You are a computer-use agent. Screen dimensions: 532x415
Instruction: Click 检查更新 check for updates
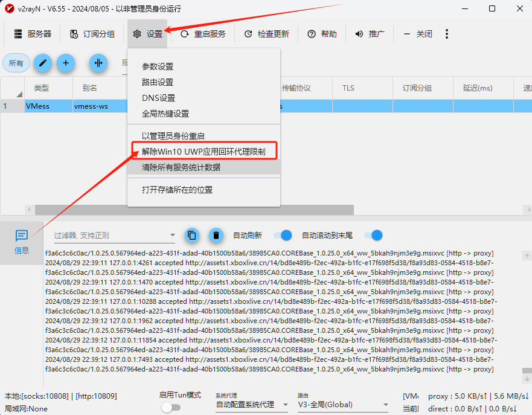[267, 34]
